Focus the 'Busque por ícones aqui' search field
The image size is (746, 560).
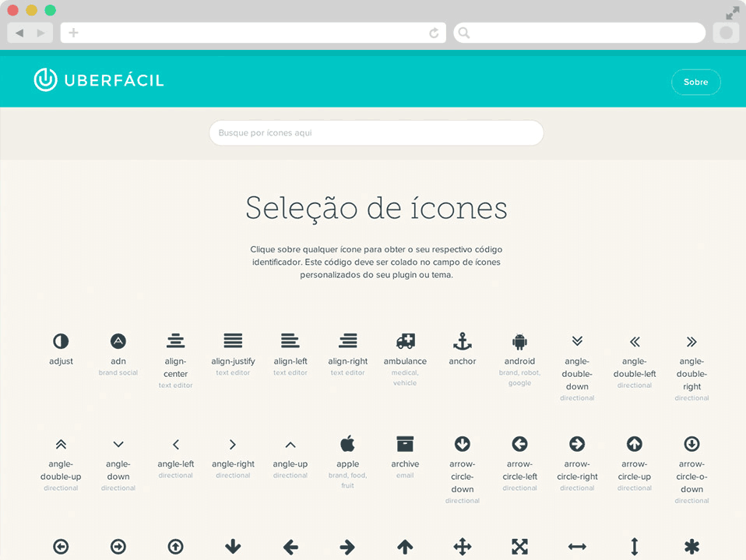375,133
